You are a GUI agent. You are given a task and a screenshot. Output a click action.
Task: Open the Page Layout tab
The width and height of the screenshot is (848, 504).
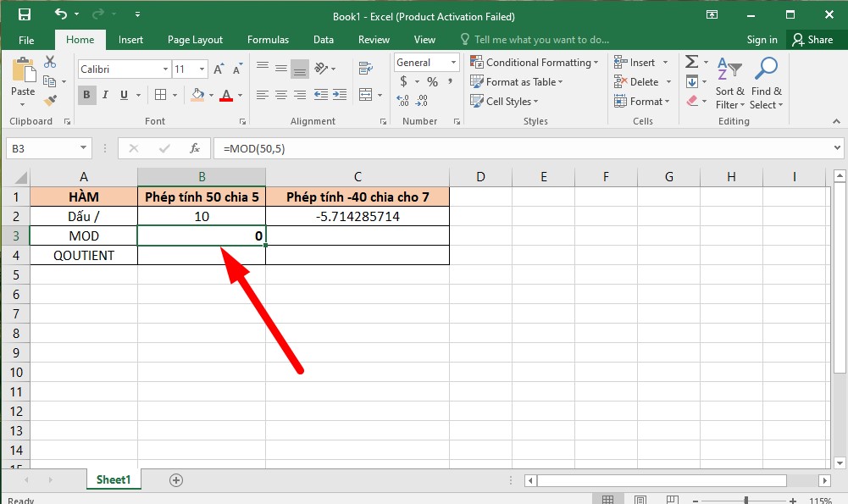[x=195, y=39]
